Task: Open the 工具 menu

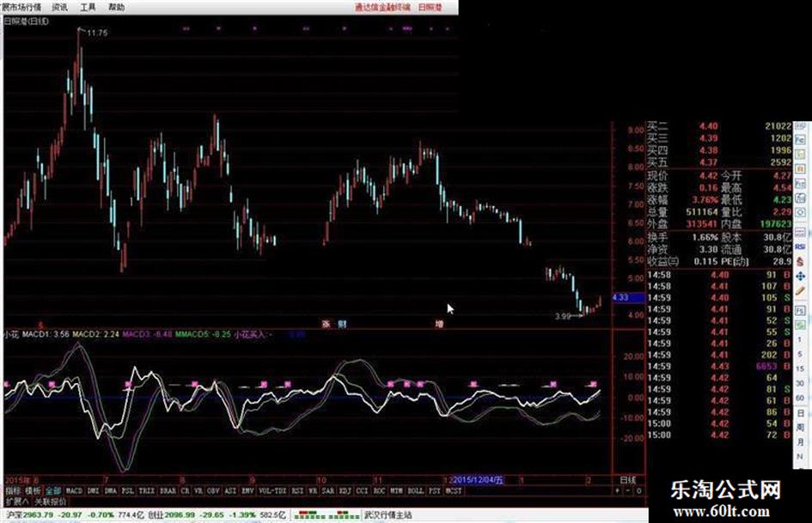Action: pyautogui.click(x=88, y=7)
